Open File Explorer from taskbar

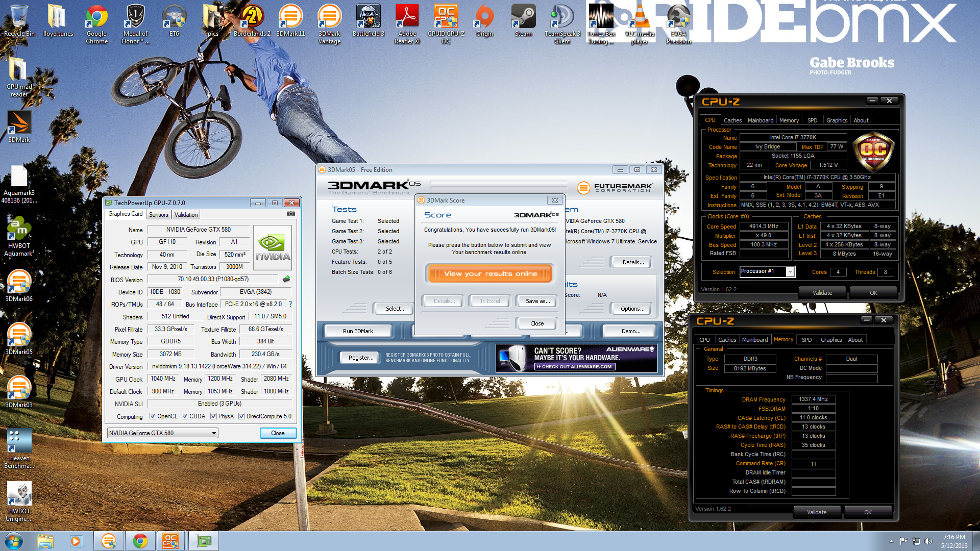pyautogui.click(x=45, y=541)
